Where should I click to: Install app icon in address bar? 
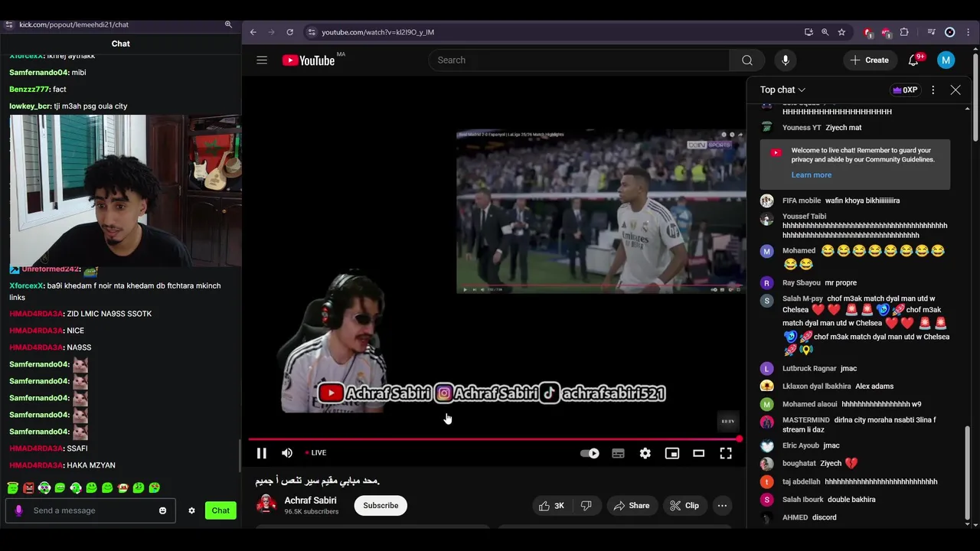click(x=808, y=32)
